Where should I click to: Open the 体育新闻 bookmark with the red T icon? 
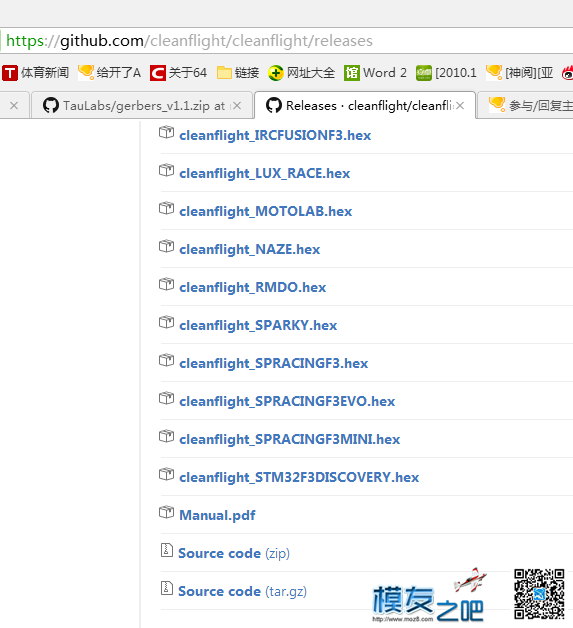pos(35,73)
